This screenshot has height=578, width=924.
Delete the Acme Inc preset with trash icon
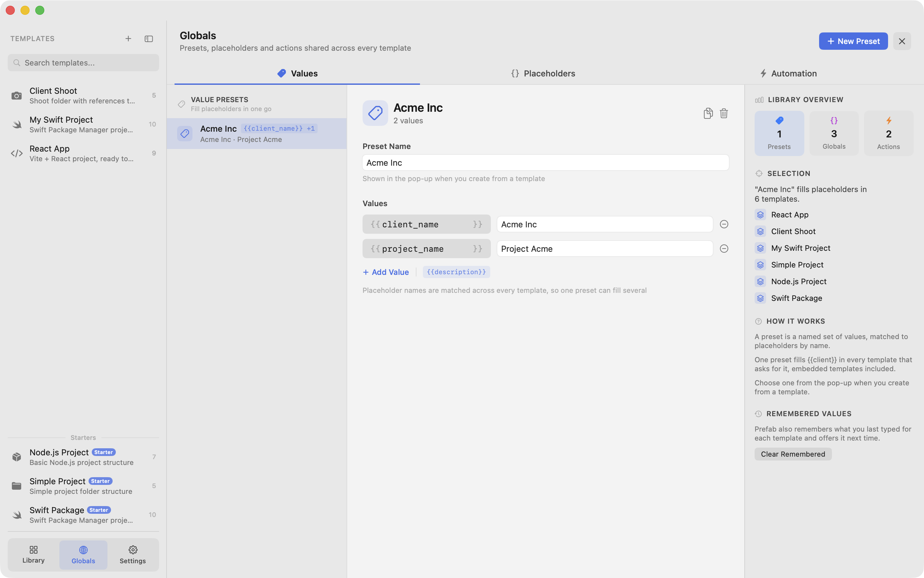[x=723, y=113]
